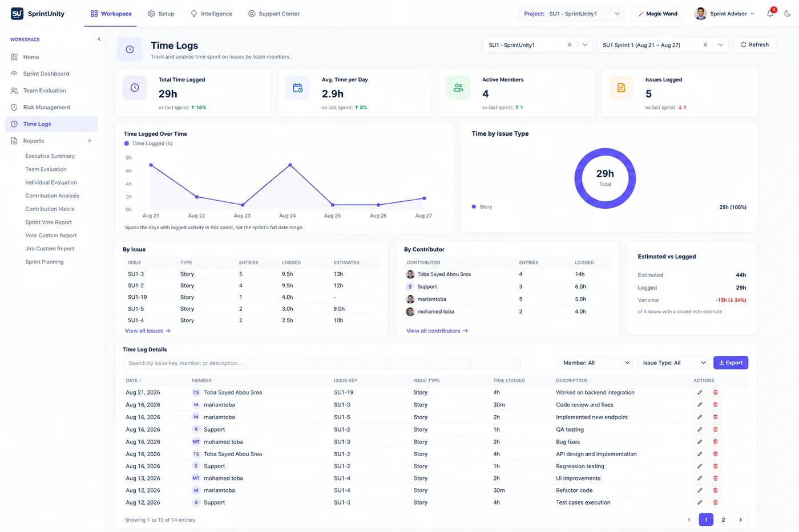Screen dimensions: 799x532
Task: Edit the Regression testing entry
Action: [700, 466]
